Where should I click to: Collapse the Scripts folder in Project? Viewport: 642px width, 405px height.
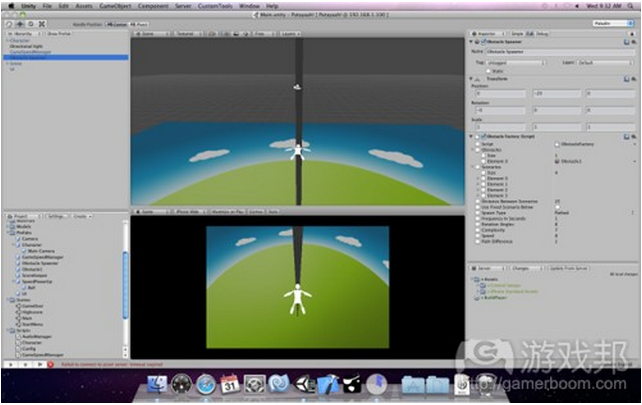point(8,330)
